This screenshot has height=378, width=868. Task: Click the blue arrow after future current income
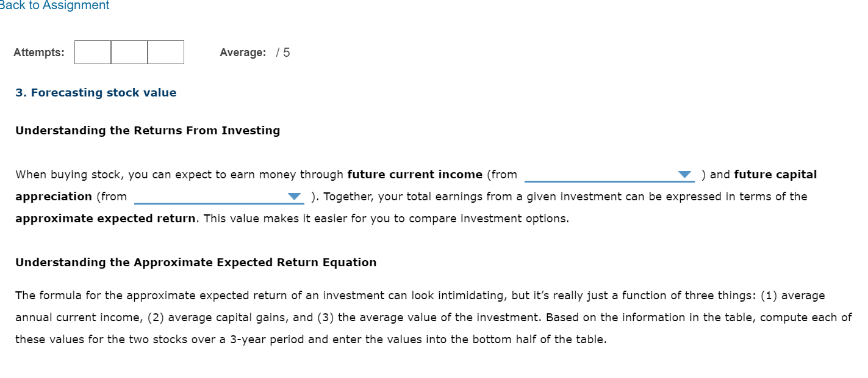click(686, 175)
